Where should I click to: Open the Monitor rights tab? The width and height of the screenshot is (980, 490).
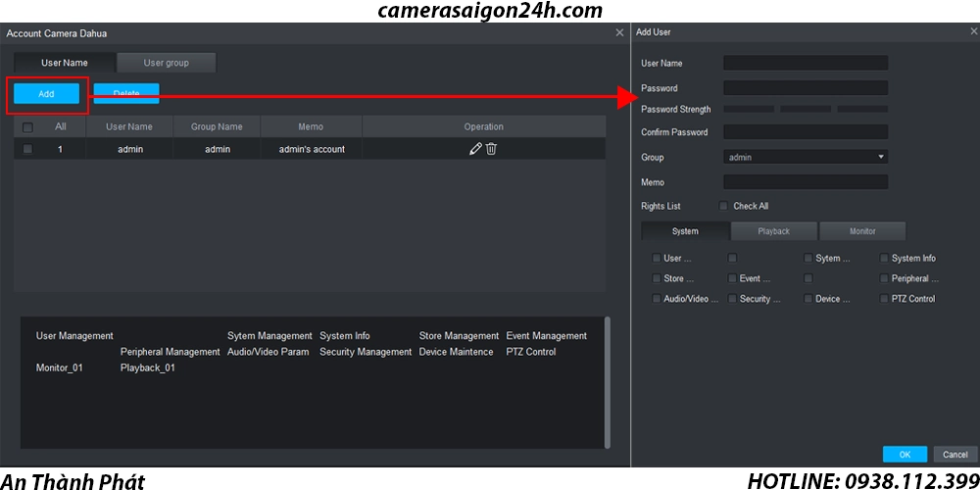[862, 231]
